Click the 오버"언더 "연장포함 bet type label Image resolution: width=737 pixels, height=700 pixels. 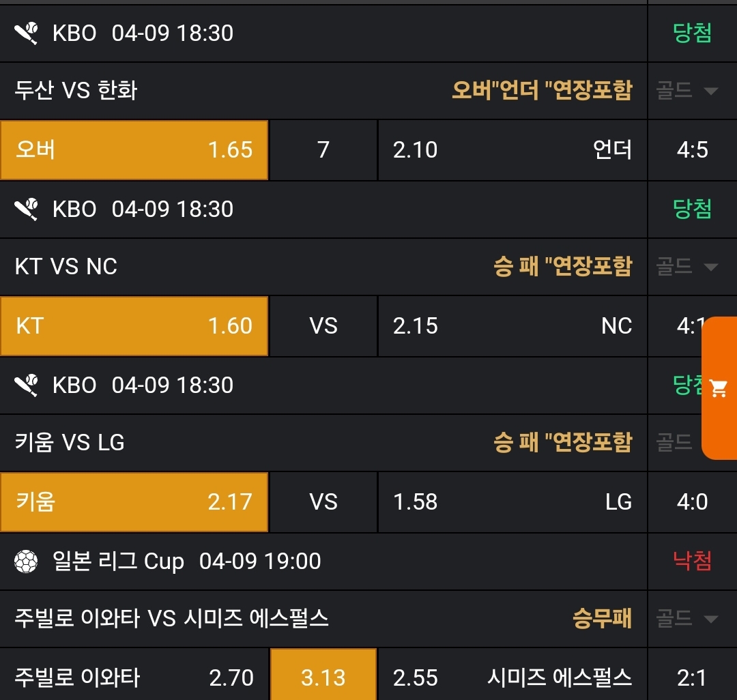(542, 90)
